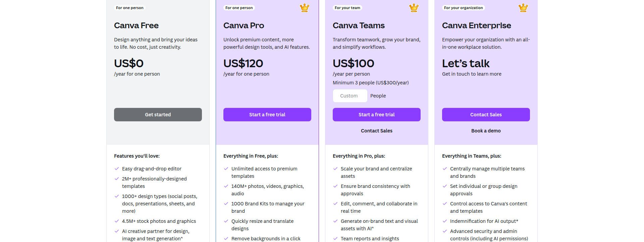This screenshot has height=242, width=644.
Task: Start a free trial of Canva Pro
Action: (267, 114)
